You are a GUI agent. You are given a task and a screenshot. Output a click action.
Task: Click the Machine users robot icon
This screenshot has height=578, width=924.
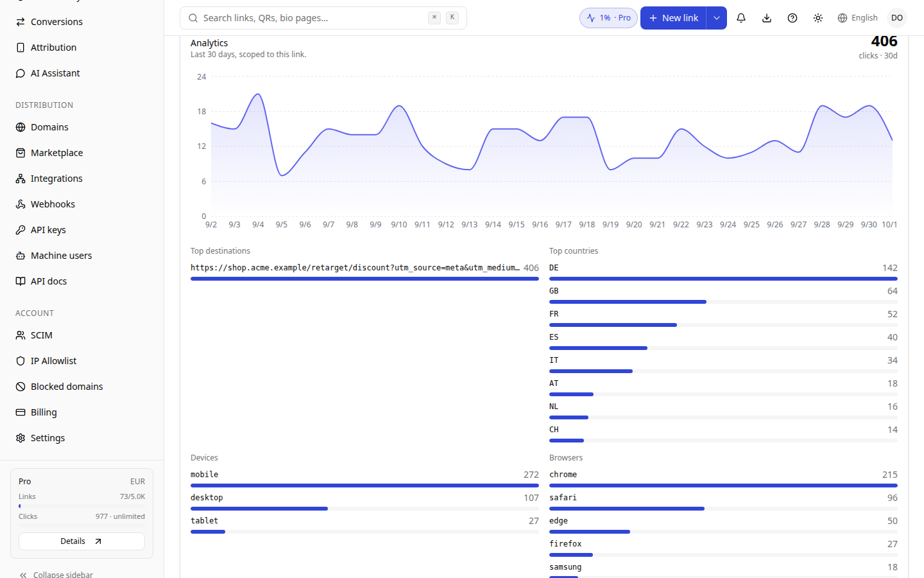tap(21, 256)
